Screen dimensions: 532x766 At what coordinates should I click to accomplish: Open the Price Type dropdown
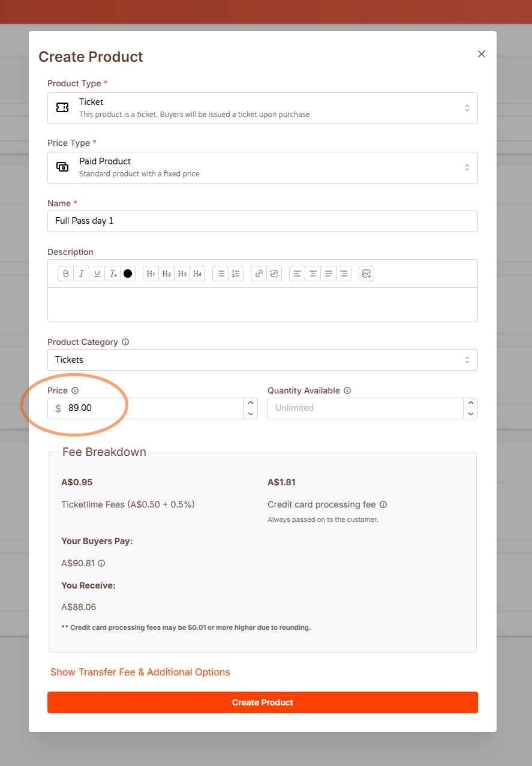point(262,167)
